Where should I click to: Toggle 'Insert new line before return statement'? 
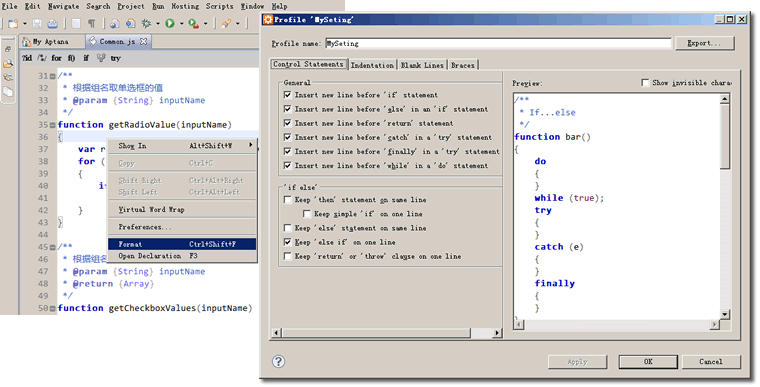tap(287, 123)
